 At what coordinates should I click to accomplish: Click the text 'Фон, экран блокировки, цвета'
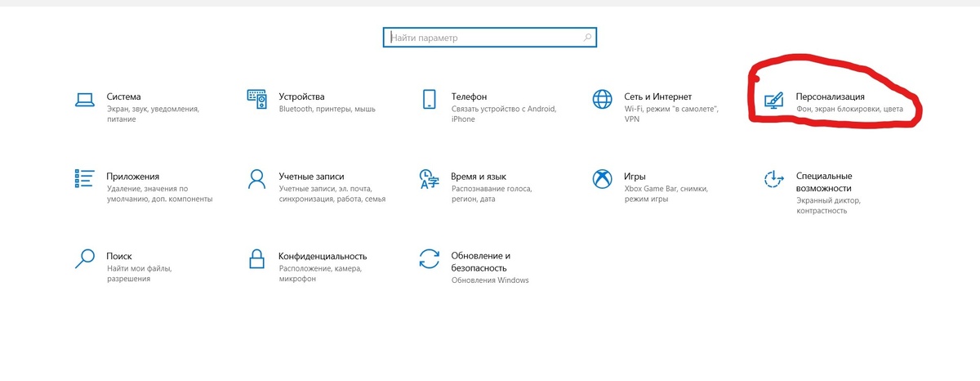click(849, 109)
